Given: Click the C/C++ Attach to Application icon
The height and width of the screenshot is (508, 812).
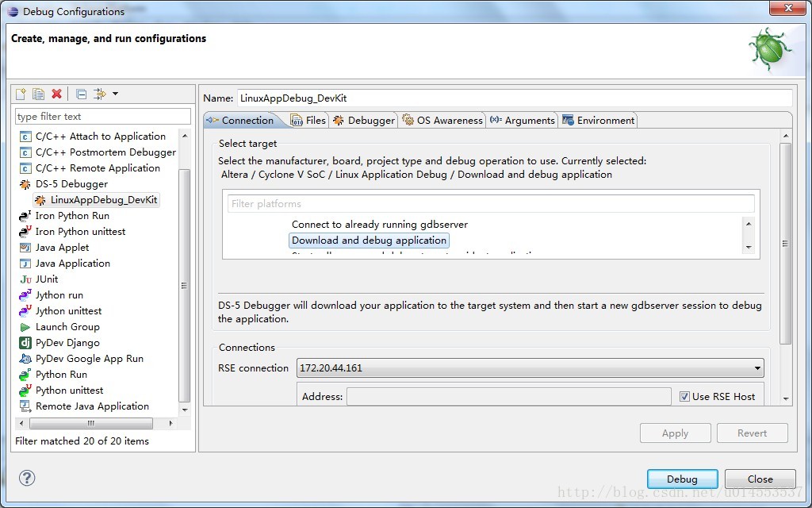Looking at the screenshot, I should [x=25, y=137].
